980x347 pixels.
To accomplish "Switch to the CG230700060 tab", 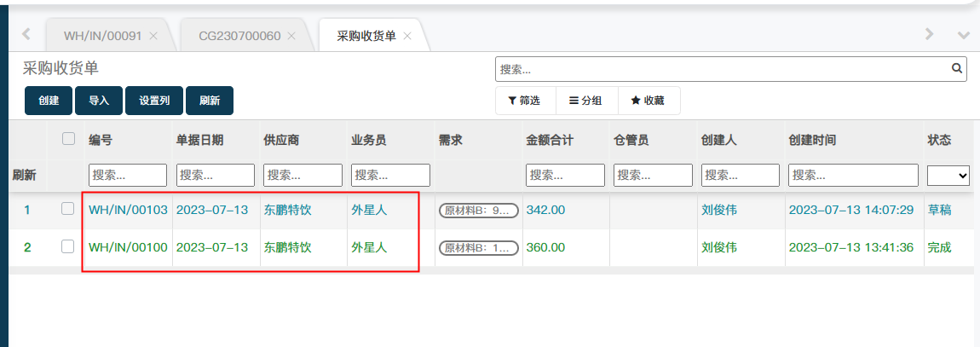I will [x=239, y=36].
